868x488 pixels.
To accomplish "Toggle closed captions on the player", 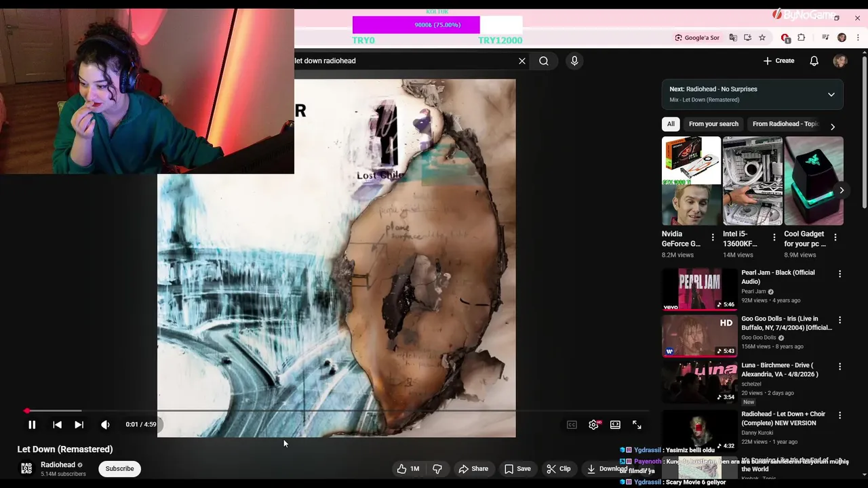I will (x=572, y=425).
